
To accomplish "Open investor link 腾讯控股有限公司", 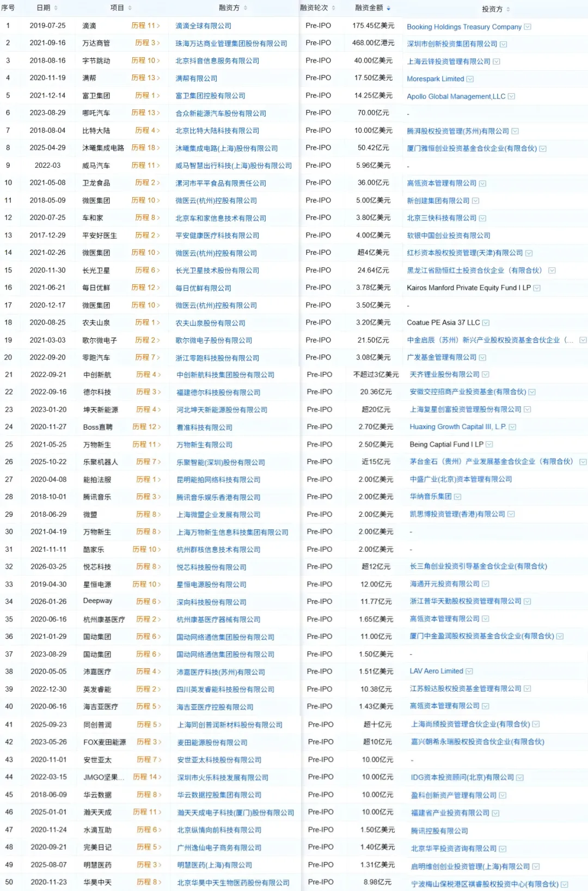I will (439, 831).
